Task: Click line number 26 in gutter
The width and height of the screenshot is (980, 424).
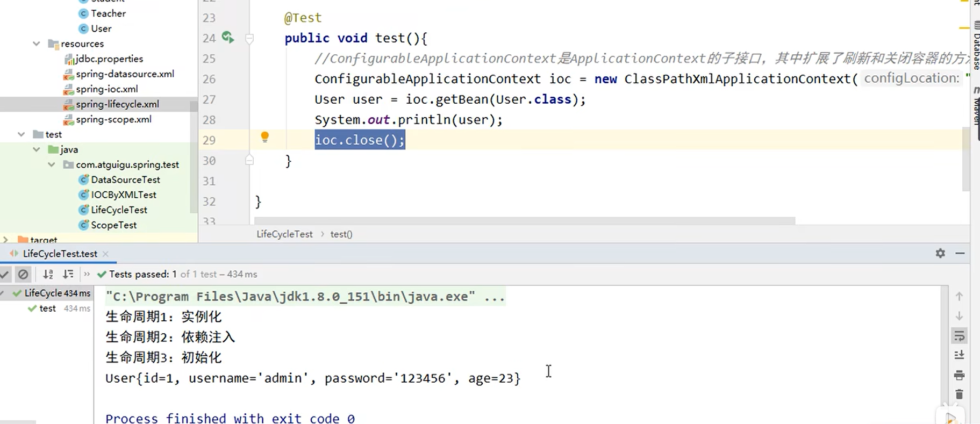Action: point(209,79)
